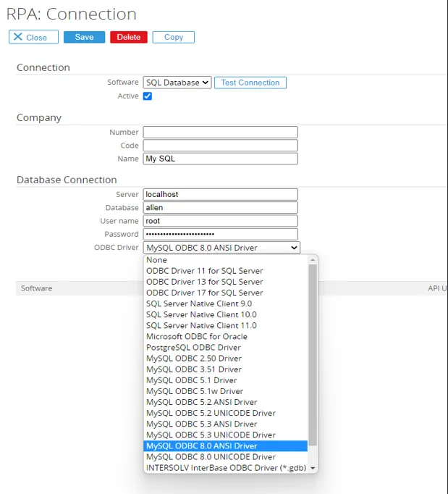The height and width of the screenshot is (494, 448).
Task: Choose MySQL ODBC 5.3 ANSI Driver
Action: click(225, 424)
